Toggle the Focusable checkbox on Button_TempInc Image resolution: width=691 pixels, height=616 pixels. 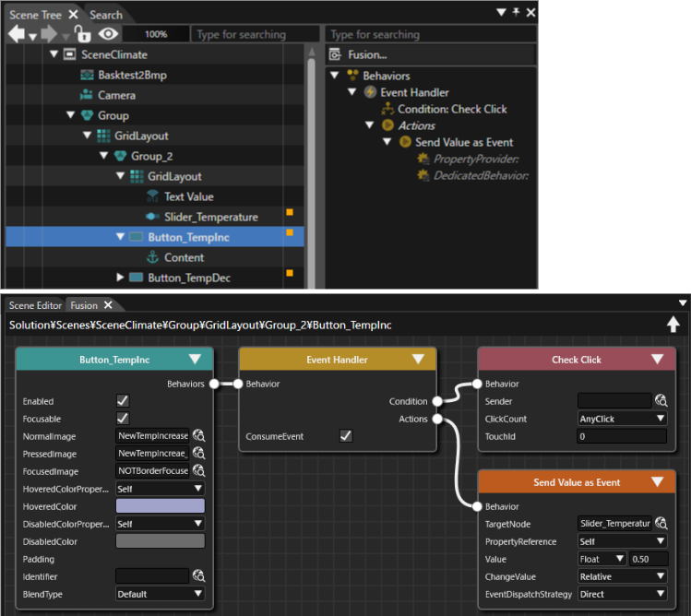tap(123, 418)
